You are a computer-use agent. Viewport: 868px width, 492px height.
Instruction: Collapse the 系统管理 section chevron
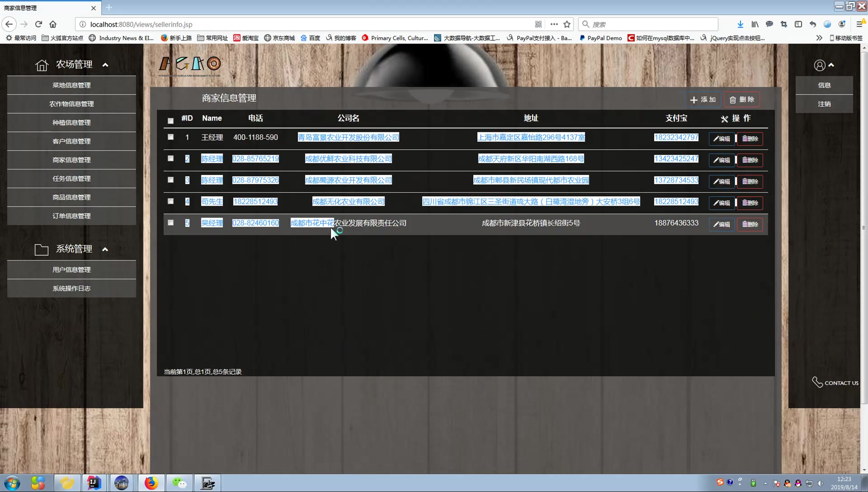[105, 249]
